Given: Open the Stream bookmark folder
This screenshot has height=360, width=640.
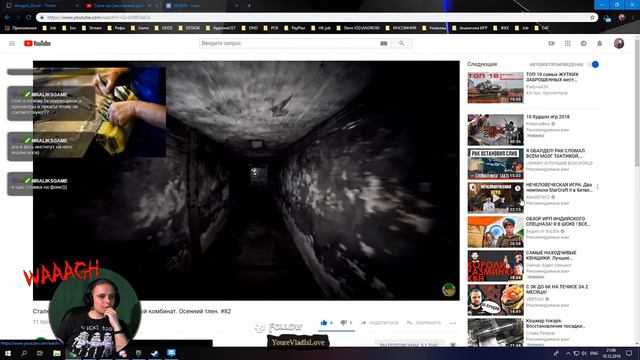Looking at the screenshot, I should (x=92, y=28).
